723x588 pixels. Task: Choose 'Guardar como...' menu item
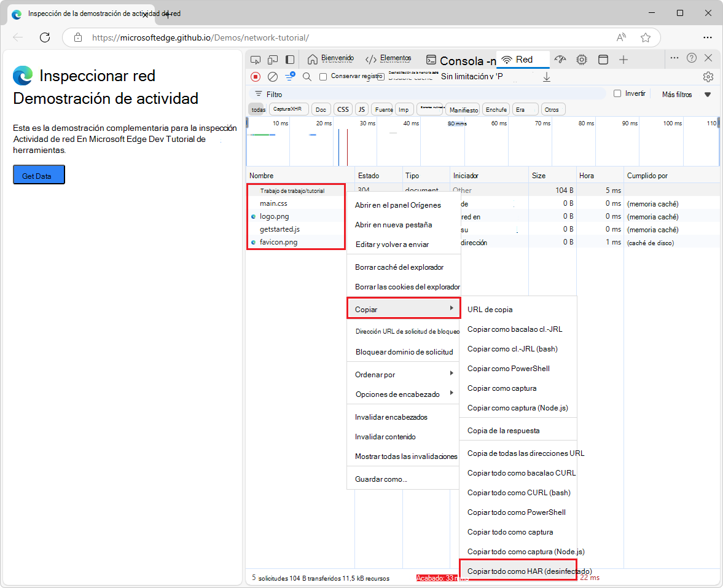click(x=404, y=479)
